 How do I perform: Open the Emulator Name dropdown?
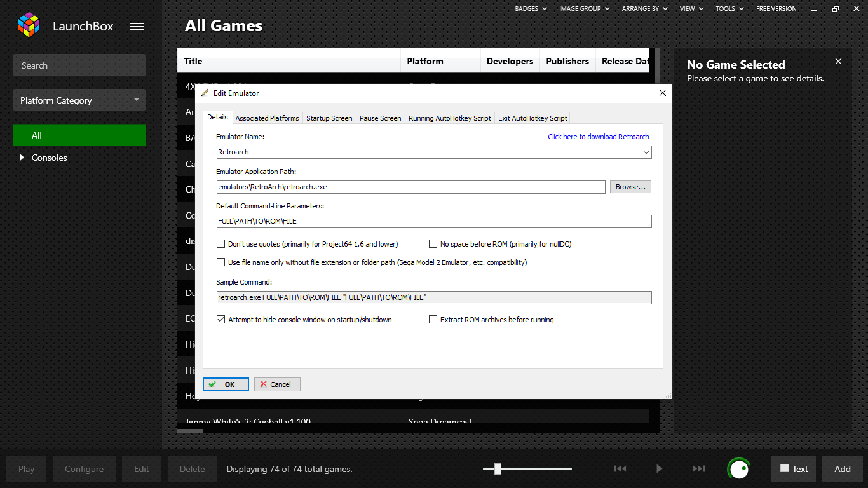(646, 152)
